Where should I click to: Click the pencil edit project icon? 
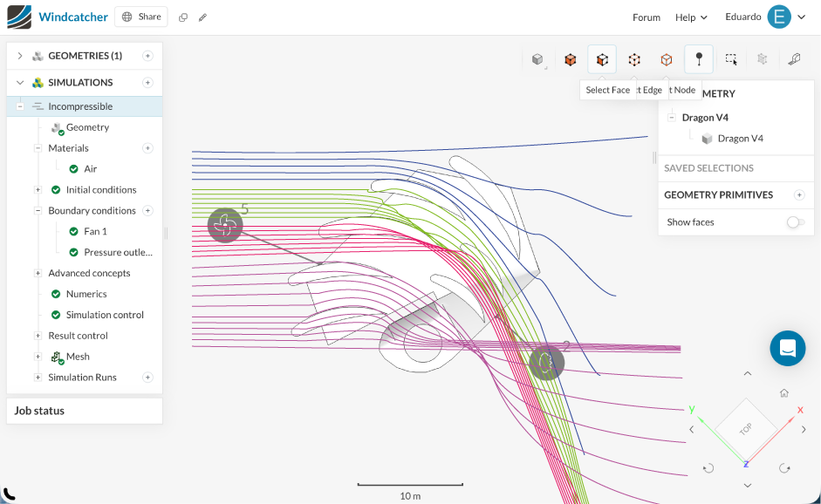[203, 17]
